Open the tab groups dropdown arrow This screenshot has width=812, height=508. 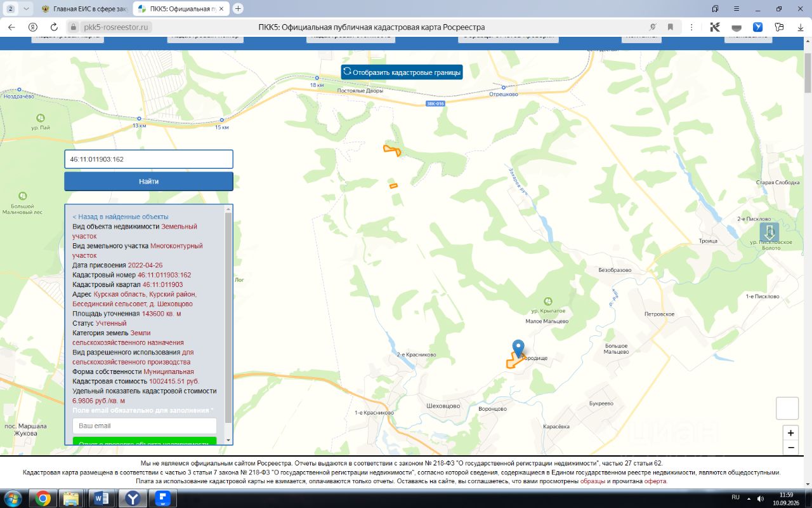pos(25,9)
